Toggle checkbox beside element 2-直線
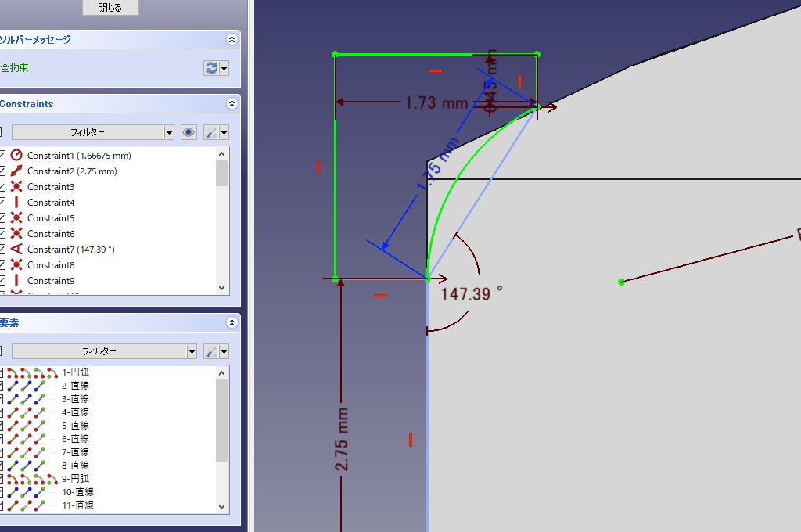Viewport: 801px width, 532px height. pyautogui.click(x=2, y=386)
